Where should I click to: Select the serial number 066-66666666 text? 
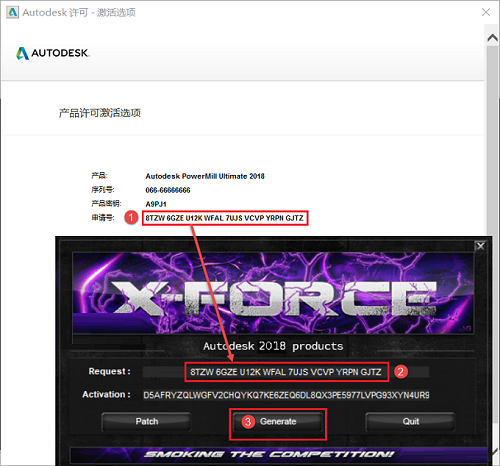(x=168, y=190)
